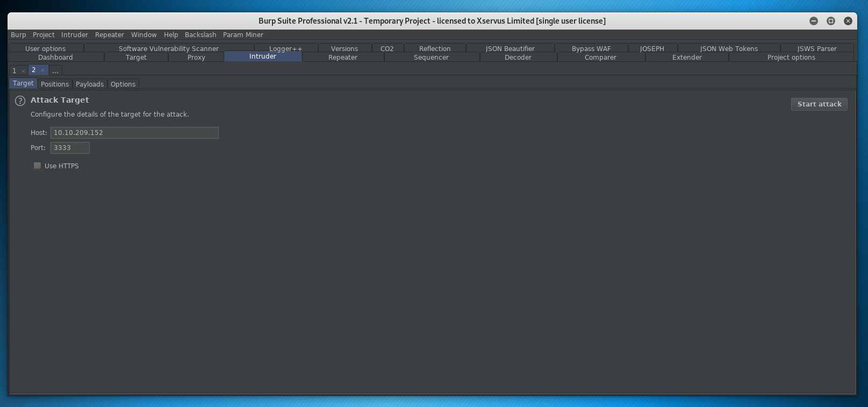Open the Burp menu

[18, 35]
